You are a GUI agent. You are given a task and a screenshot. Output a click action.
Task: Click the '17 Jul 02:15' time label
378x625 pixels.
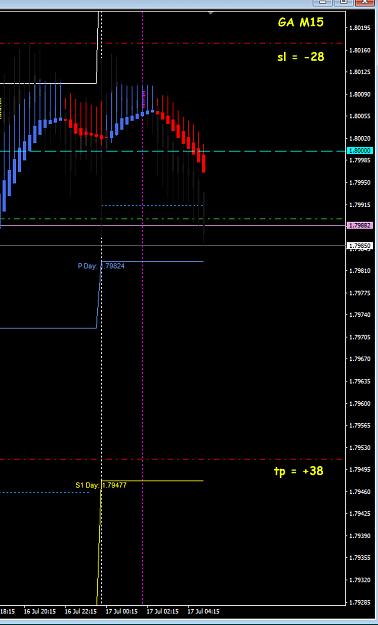coord(162,611)
